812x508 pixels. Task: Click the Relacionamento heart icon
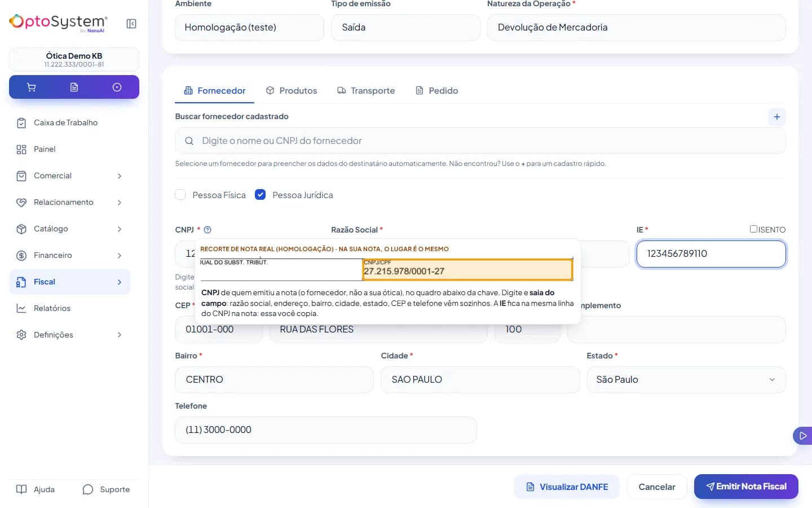click(x=21, y=203)
